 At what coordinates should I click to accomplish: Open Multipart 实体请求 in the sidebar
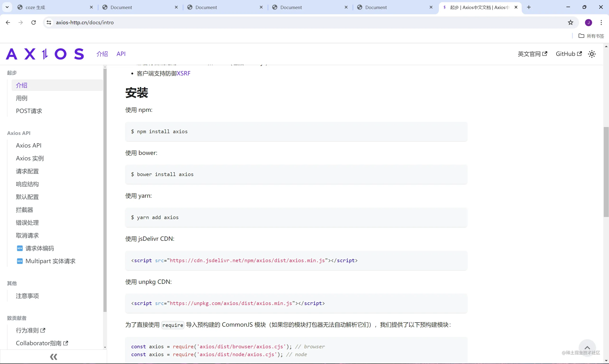tap(50, 261)
